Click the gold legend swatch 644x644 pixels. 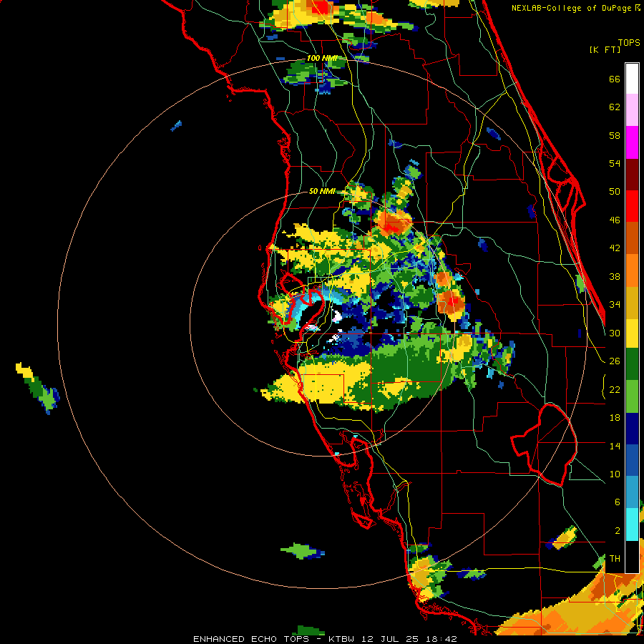pyautogui.click(x=632, y=303)
